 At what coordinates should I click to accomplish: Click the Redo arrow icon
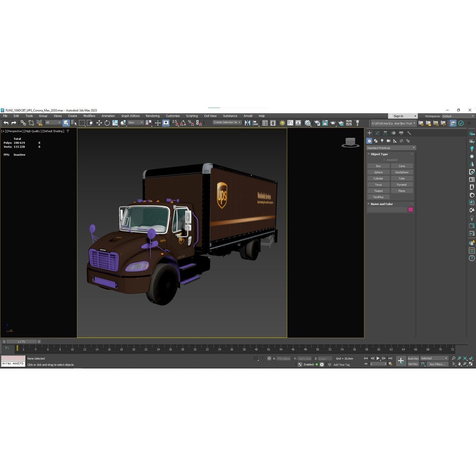(14, 123)
